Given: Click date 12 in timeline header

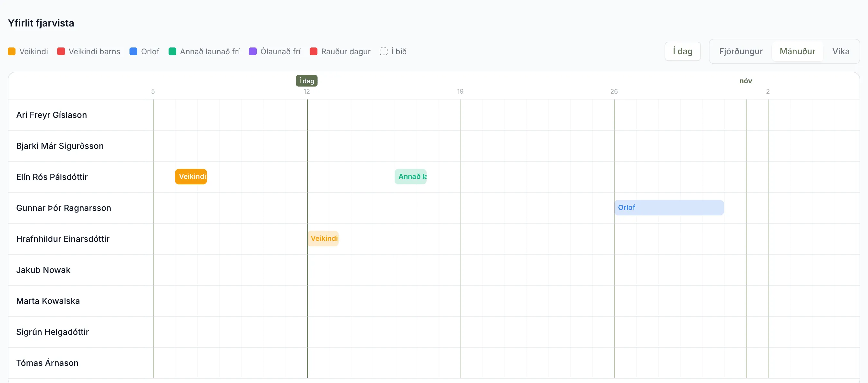Looking at the screenshot, I should (x=307, y=91).
